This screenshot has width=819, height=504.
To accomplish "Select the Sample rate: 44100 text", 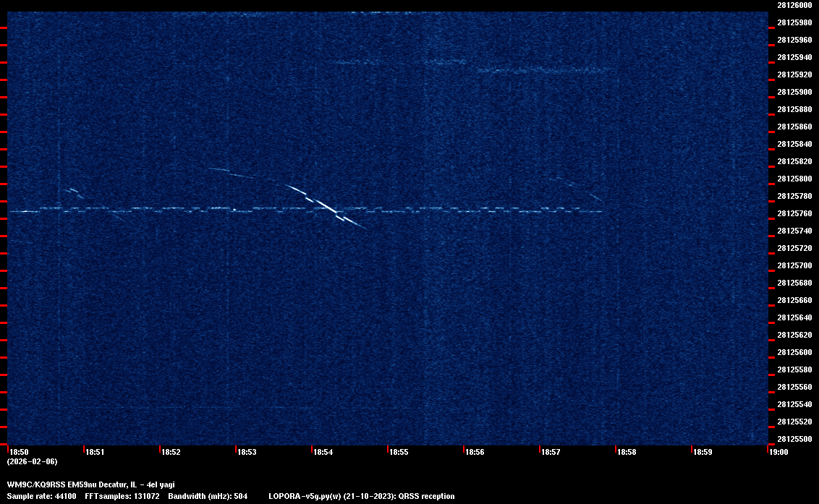I will (43, 496).
